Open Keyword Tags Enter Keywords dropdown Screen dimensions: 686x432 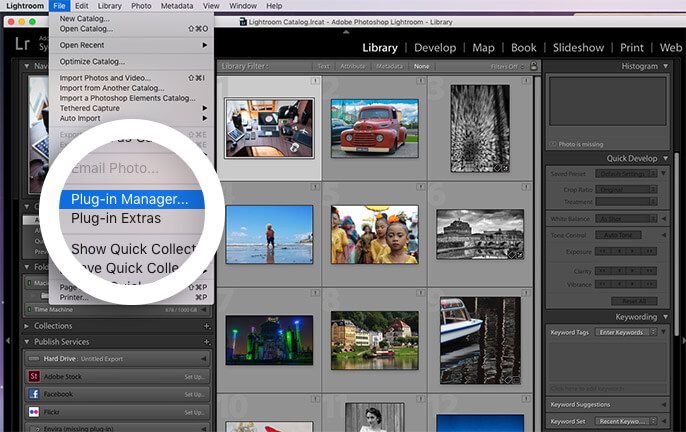(626, 332)
